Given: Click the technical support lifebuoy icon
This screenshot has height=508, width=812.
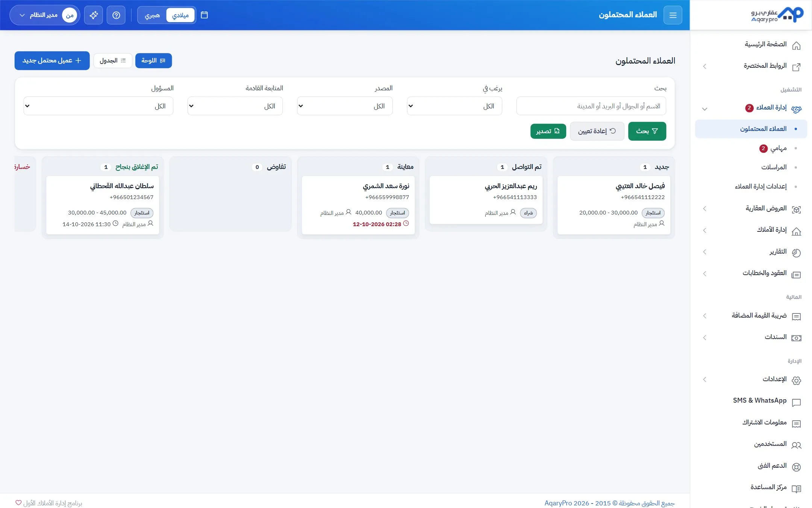Looking at the screenshot, I should click(x=796, y=467).
